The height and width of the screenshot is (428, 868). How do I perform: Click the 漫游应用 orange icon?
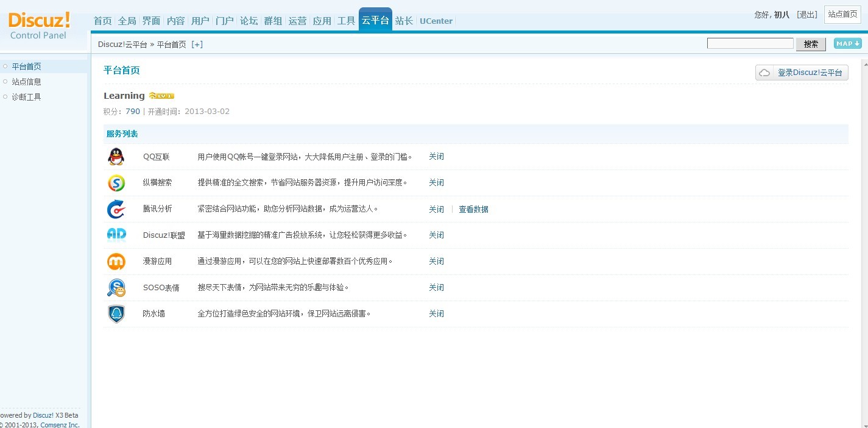pyautogui.click(x=116, y=262)
